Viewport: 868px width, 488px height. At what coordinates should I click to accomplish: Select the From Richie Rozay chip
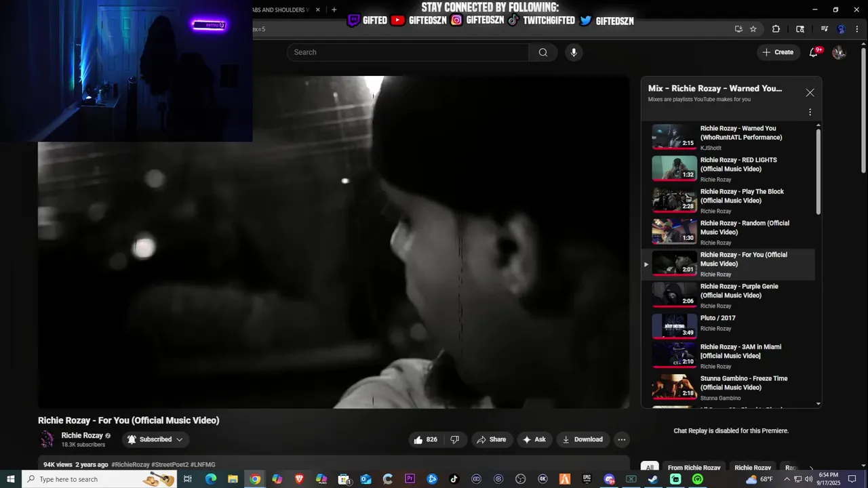pyautogui.click(x=694, y=468)
